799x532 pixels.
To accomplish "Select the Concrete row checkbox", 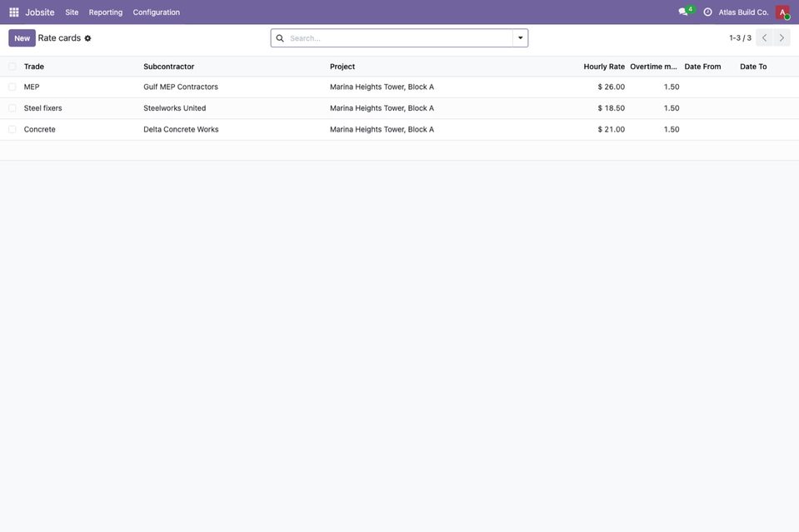I will [12, 129].
